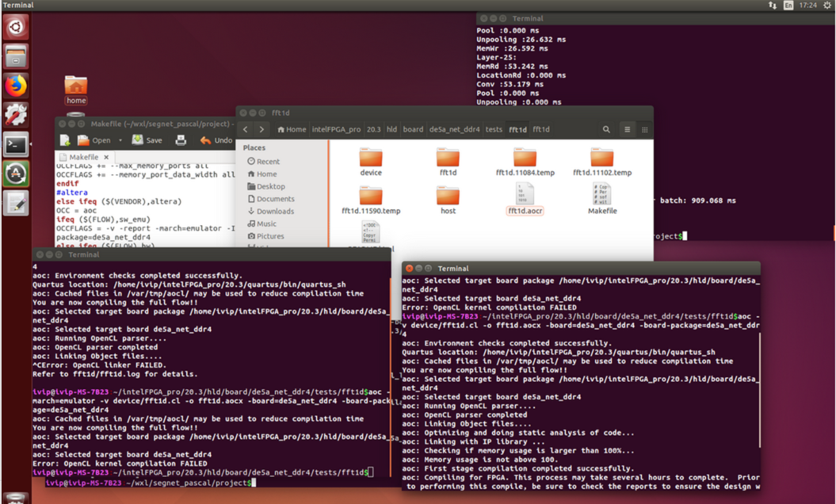Open Recent in the Places sidebar
The height and width of the screenshot is (504, 836).
(263, 162)
